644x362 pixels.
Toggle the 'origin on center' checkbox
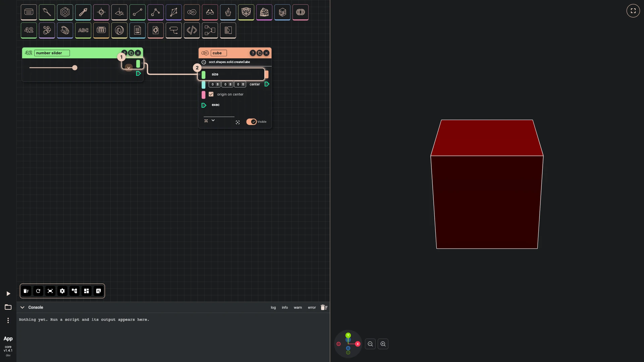pos(211,94)
